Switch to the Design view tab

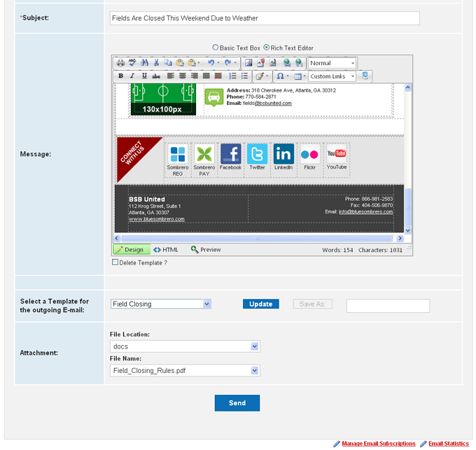click(132, 249)
